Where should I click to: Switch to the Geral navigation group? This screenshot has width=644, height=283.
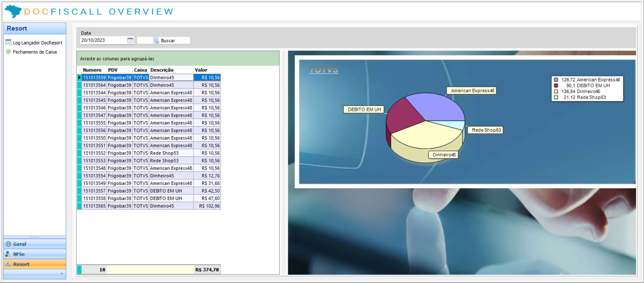pos(35,244)
